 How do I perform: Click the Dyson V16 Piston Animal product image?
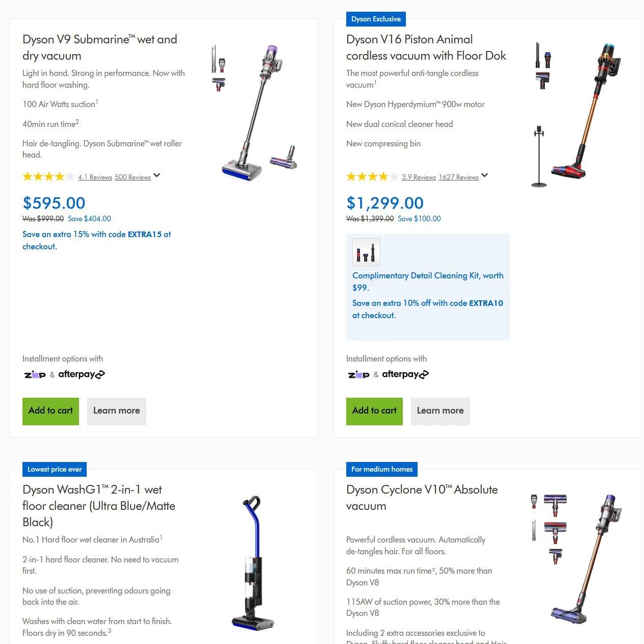coord(576,115)
